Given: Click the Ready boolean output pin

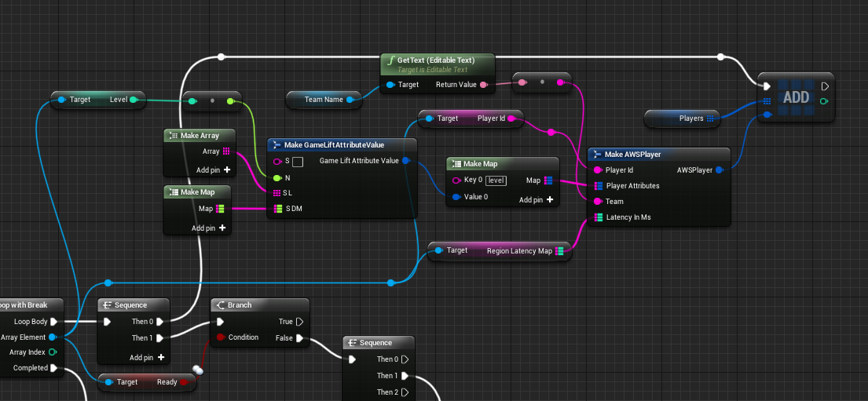Looking at the screenshot, I should (x=184, y=382).
